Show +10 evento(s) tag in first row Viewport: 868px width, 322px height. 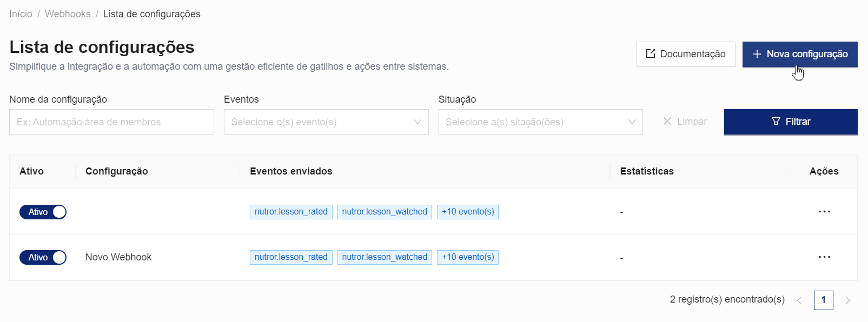(x=467, y=212)
